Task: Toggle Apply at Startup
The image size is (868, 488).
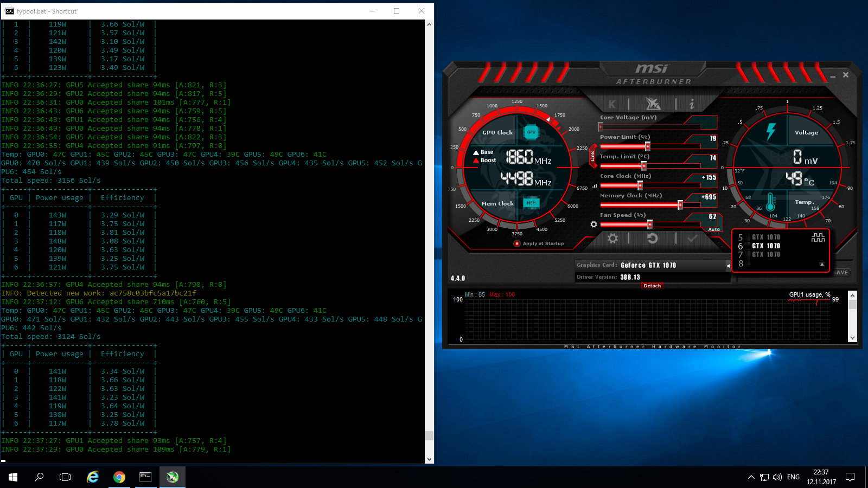Action: tap(517, 243)
